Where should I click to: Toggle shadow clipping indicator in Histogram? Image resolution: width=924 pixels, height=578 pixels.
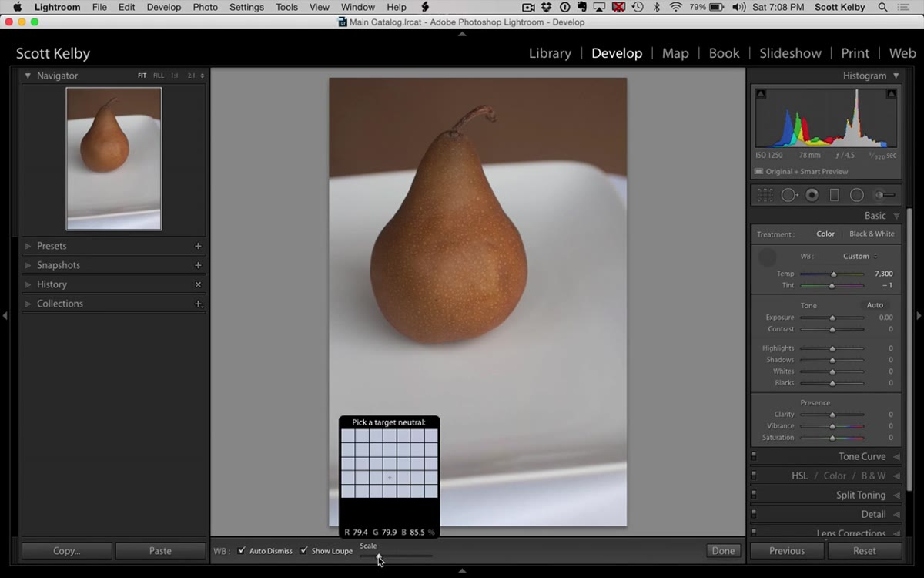pos(761,94)
